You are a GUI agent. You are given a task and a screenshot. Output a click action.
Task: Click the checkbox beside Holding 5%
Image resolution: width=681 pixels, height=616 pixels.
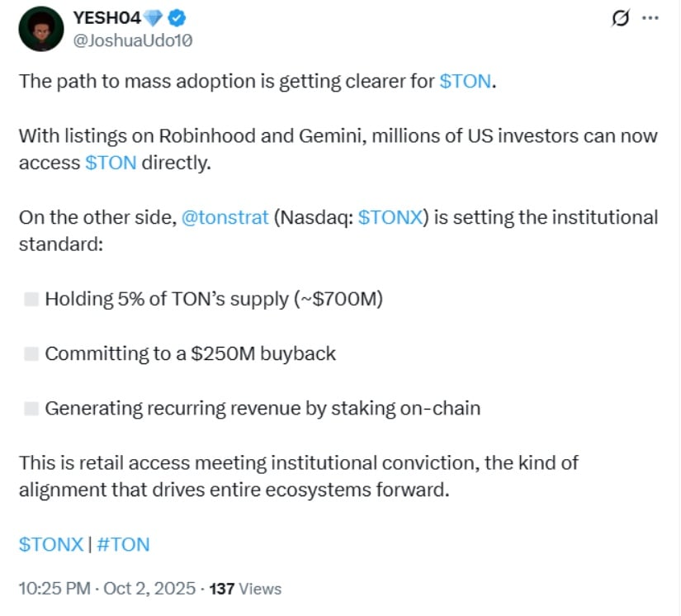click(31, 299)
